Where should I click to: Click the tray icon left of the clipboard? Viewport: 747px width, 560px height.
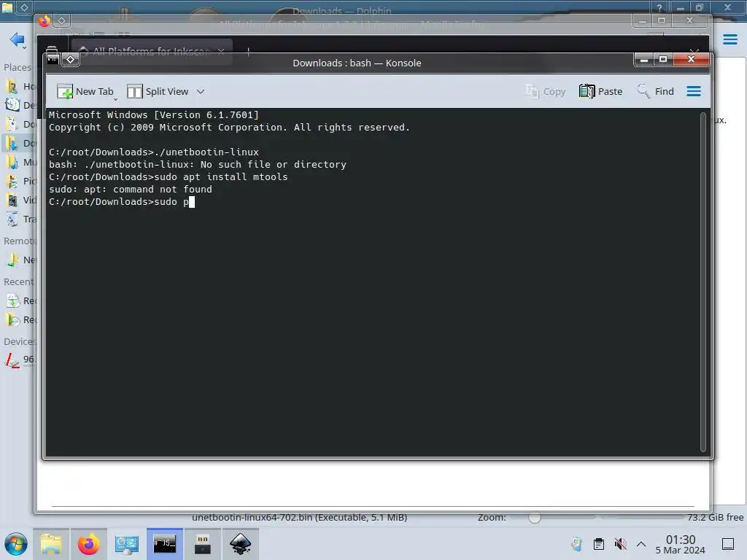[577, 544]
